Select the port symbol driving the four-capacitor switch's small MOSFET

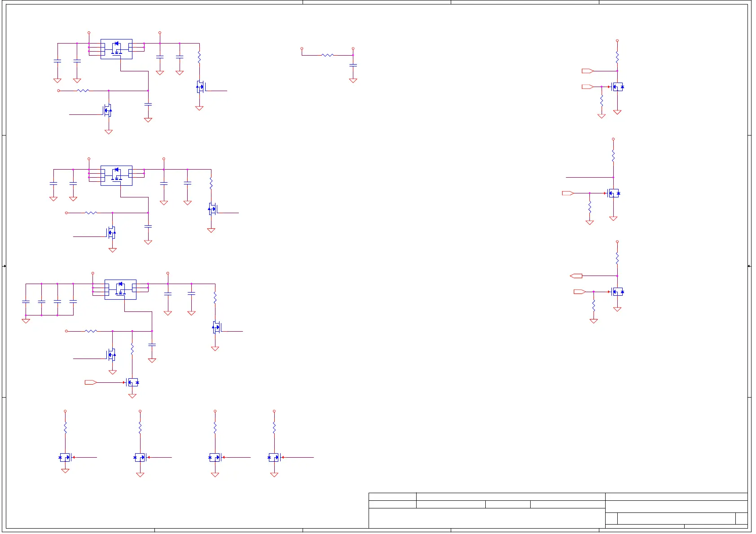click(91, 382)
